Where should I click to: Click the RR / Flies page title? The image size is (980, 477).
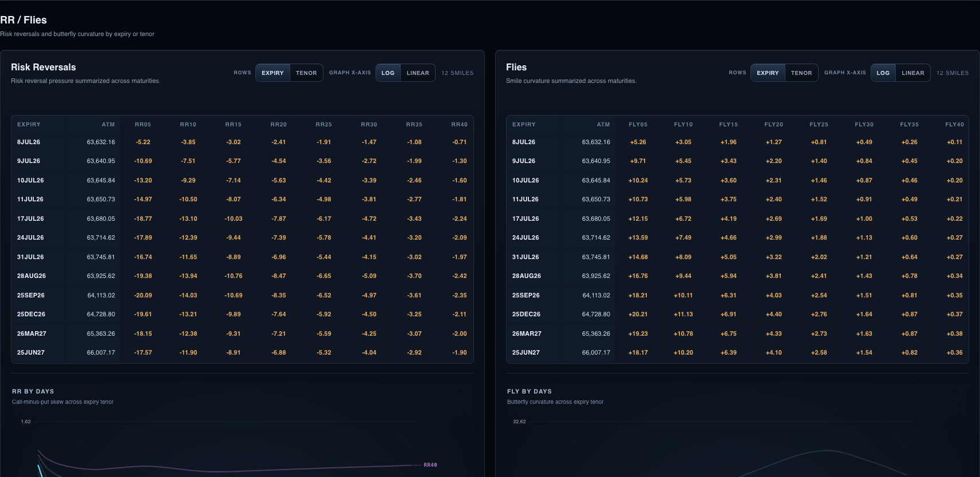coord(23,20)
